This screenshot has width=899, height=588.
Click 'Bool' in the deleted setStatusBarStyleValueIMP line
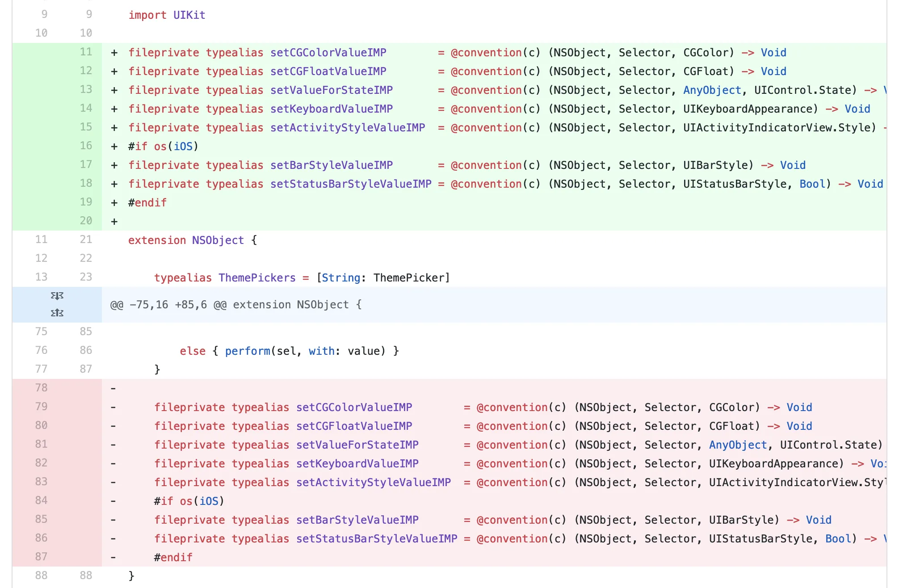coord(838,539)
